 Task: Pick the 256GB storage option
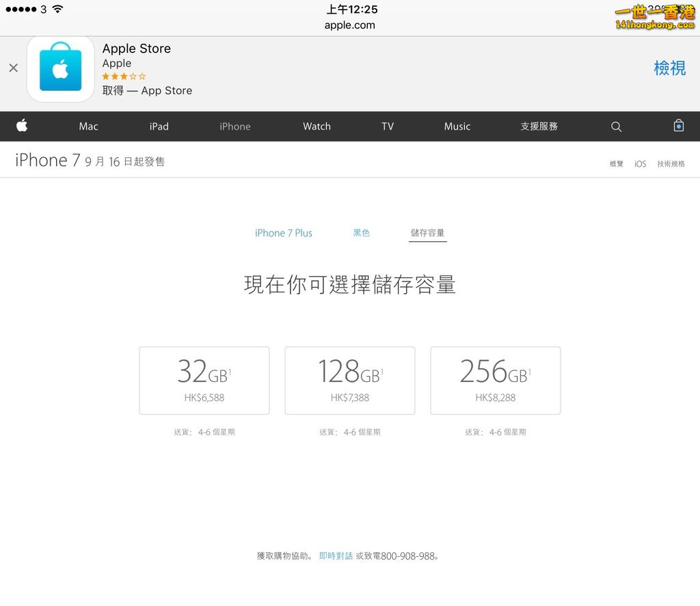pos(495,380)
